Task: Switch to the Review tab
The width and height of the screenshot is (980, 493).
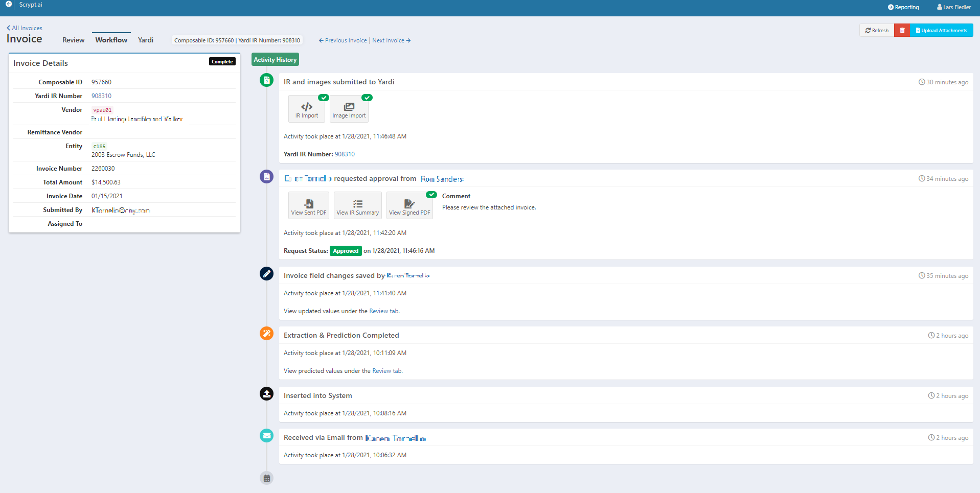Action: pos(73,40)
